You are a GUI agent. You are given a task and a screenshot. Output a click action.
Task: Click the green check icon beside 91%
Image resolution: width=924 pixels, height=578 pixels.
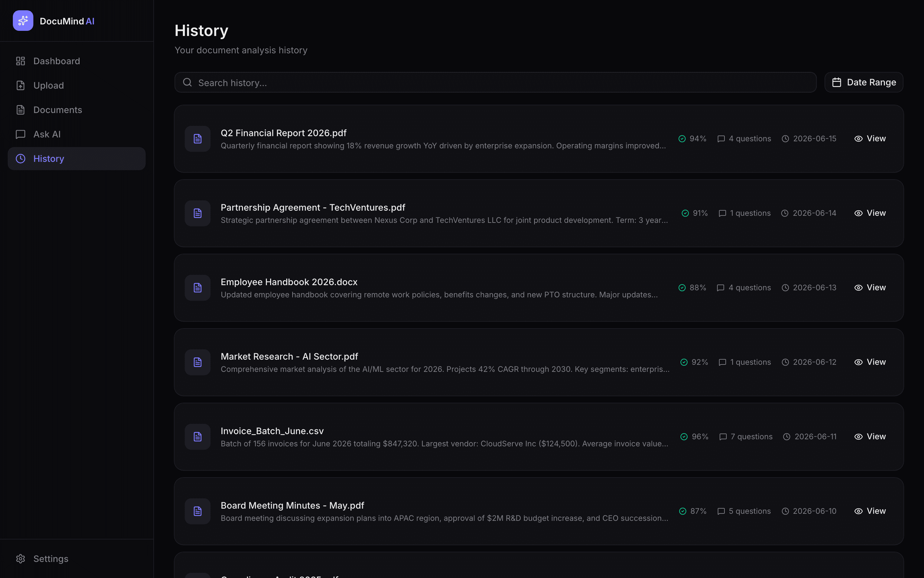[x=685, y=213]
